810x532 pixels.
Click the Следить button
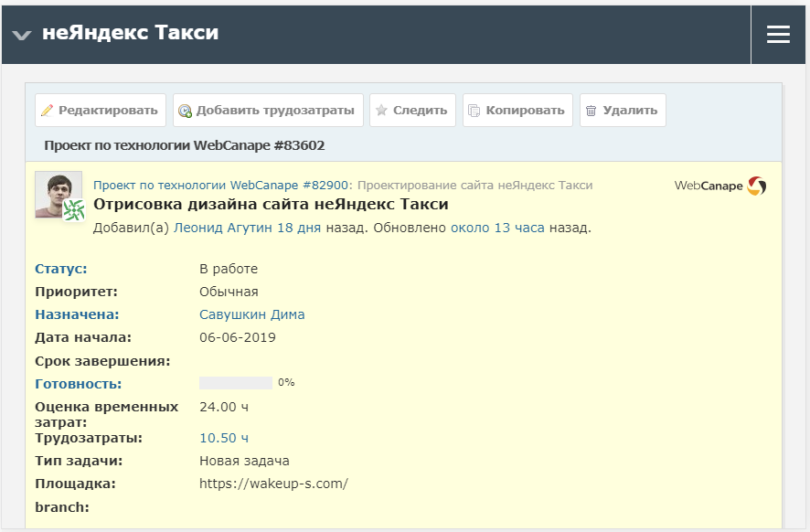point(412,110)
